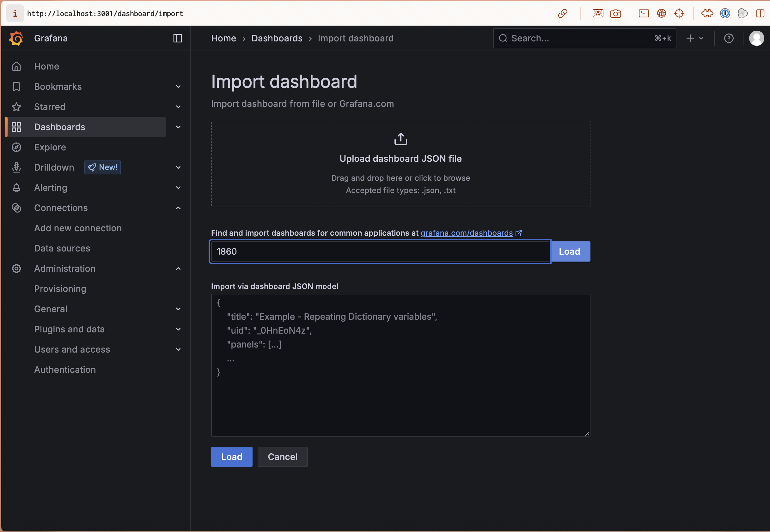This screenshot has width=770, height=532.
Task: Open Provisioning menu item
Action: pos(60,289)
